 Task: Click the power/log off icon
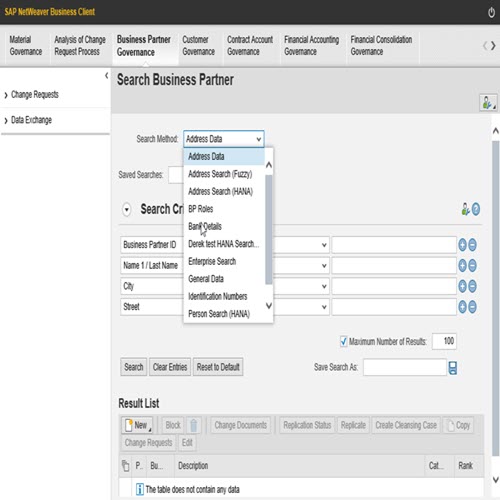491,12
